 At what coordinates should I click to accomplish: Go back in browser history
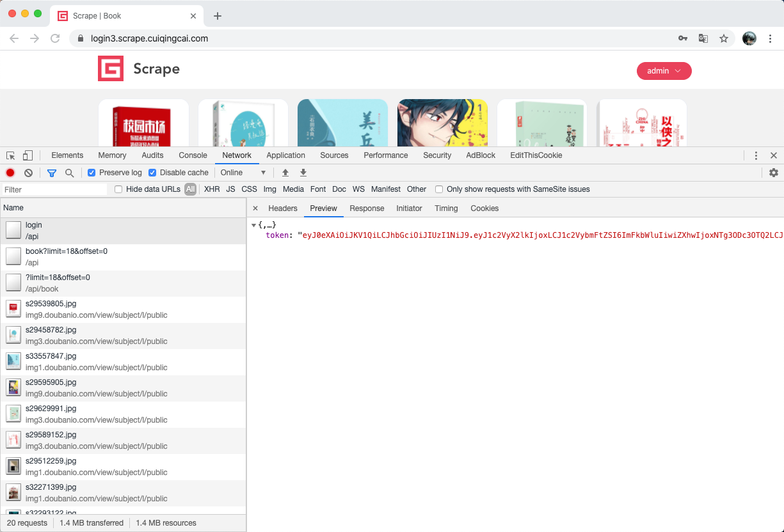tap(14, 38)
